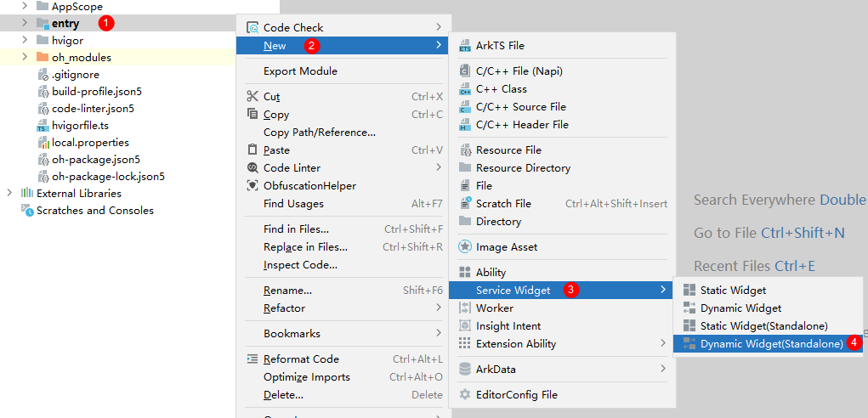Expand the hvigor folder tree node
This screenshot has width=868, height=418.
coord(25,41)
